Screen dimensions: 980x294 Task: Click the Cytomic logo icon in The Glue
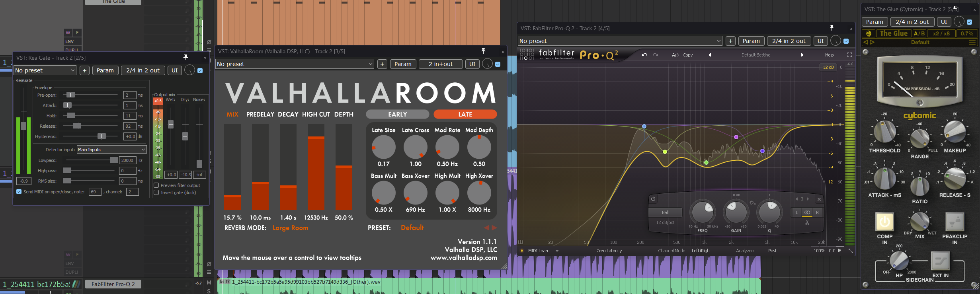point(869,33)
